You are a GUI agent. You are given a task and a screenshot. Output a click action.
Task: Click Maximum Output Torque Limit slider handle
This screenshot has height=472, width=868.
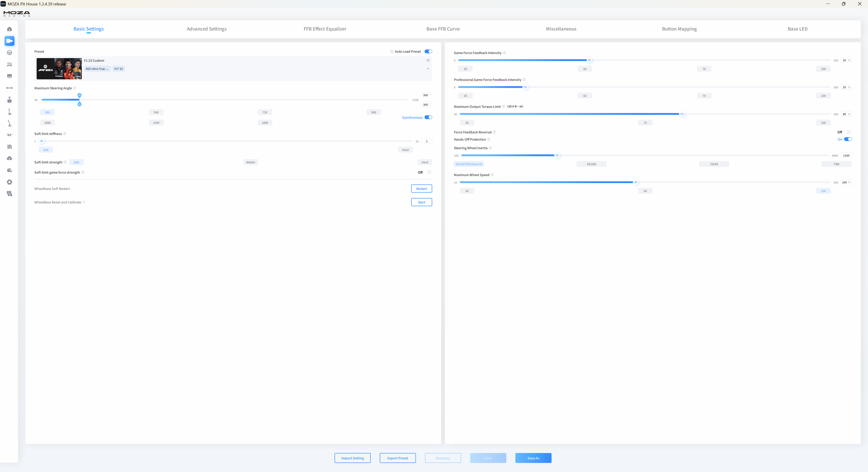click(x=682, y=114)
